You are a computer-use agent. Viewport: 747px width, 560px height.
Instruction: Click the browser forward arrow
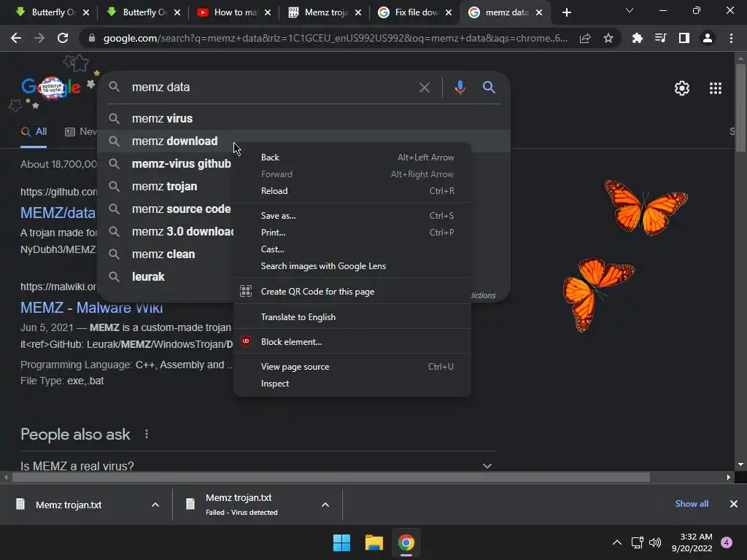point(39,38)
